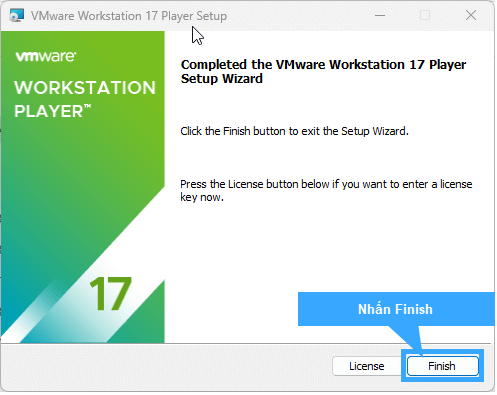Minimize the Player Setup window

[x=380, y=15]
